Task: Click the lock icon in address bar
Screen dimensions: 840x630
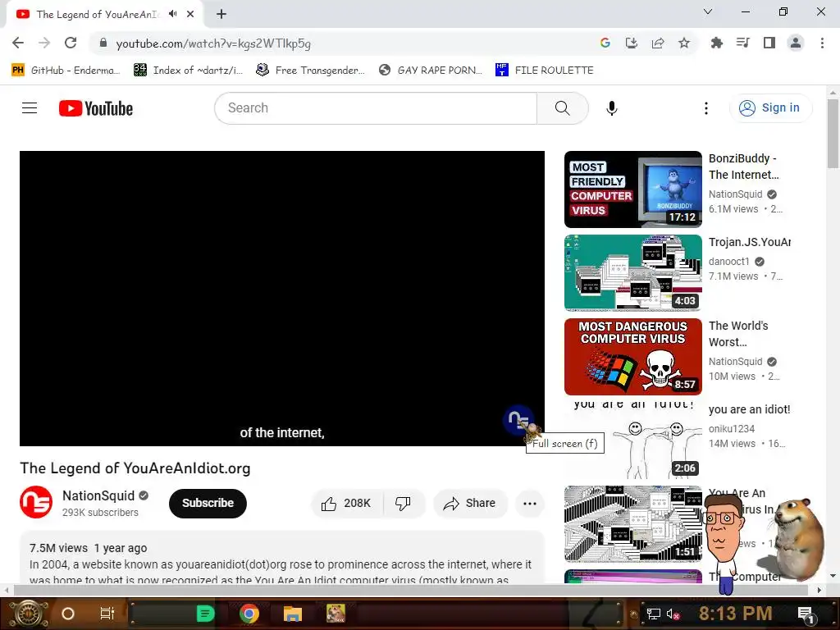Action: tap(103, 43)
